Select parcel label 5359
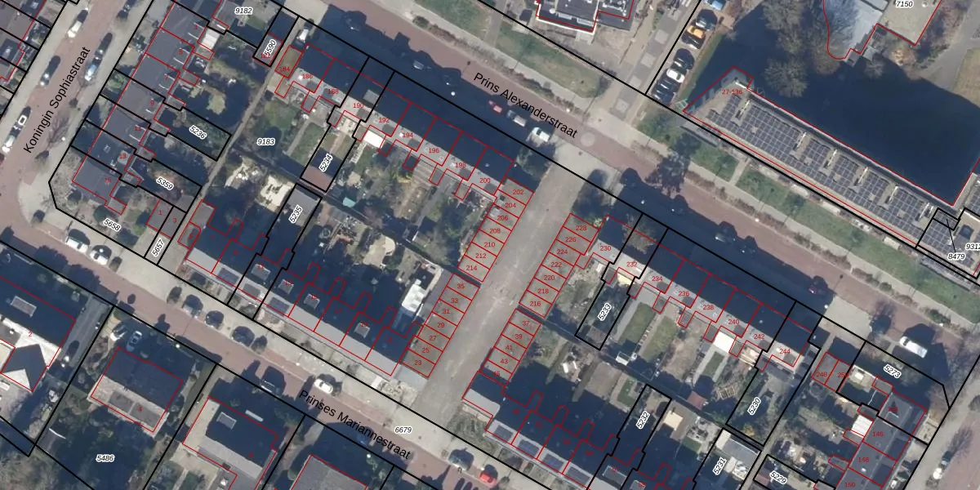 tap(164, 185)
